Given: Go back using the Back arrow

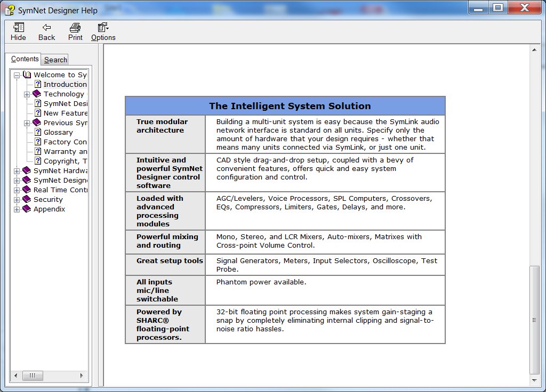Looking at the screenshot, I should click(46, 31).
